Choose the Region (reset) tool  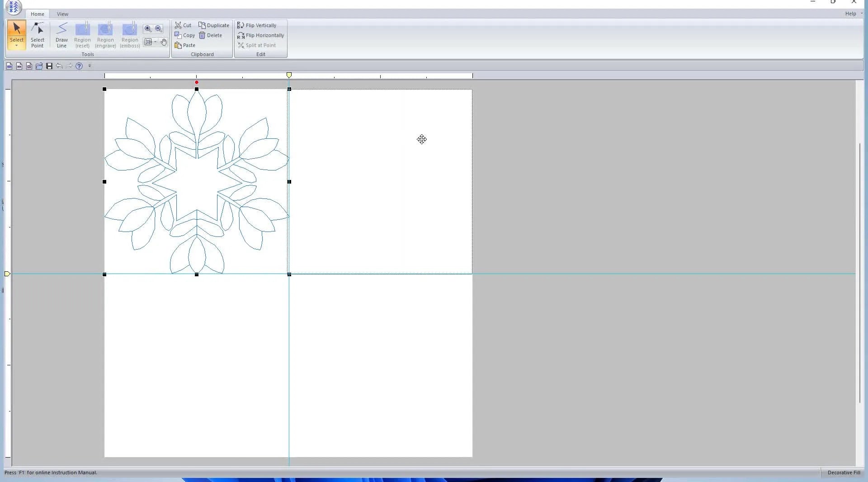(82, 35)
